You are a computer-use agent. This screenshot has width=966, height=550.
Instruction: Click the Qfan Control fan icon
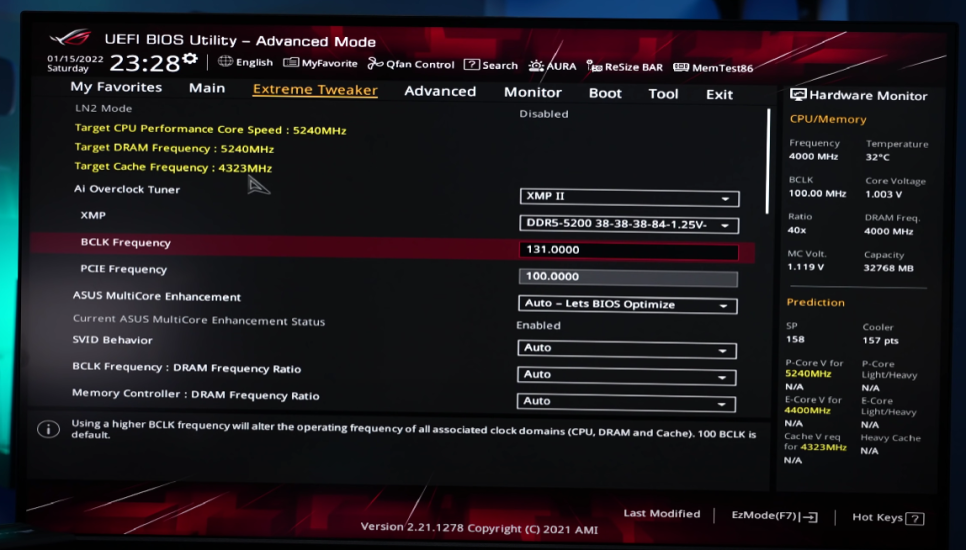[375, 63]
